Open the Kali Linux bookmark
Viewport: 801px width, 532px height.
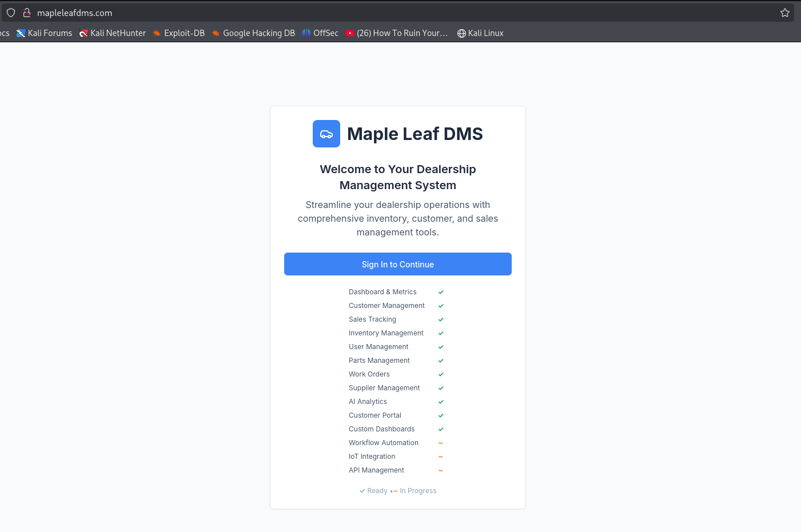(x=480, y=33)
